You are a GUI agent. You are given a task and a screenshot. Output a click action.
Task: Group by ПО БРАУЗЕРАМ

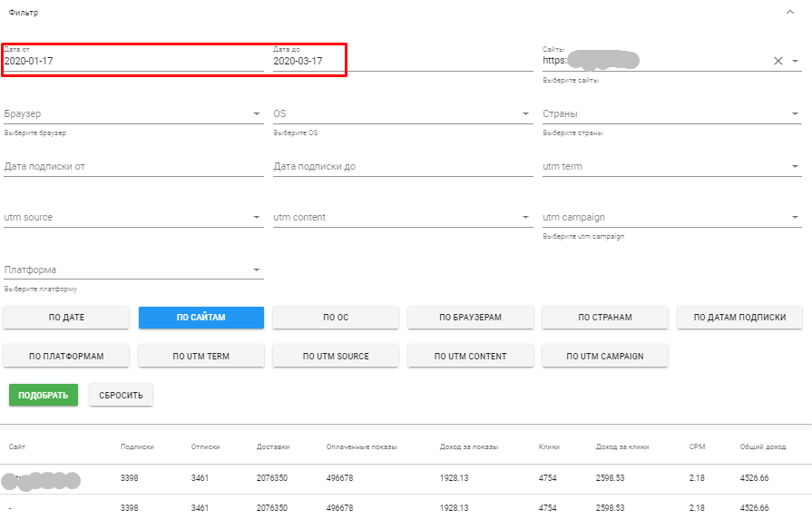470,318
